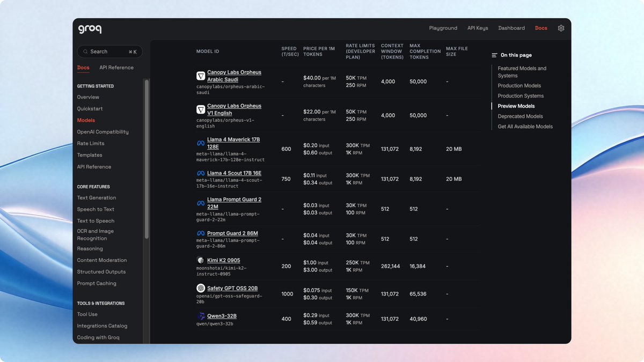The image size is (644, 362).
Task: Click model ID openai/gpt-oss-safeguard-20b
Action: [x=229, y=298]
